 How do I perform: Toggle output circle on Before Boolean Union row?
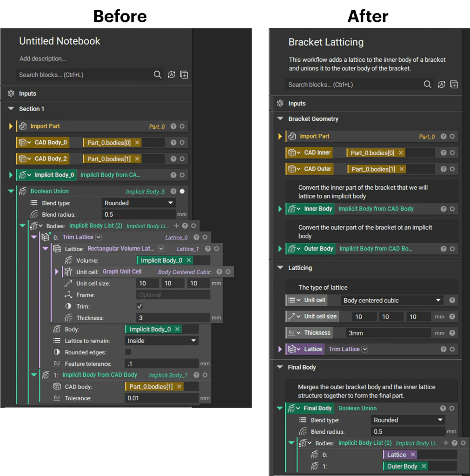pos(182,191)
